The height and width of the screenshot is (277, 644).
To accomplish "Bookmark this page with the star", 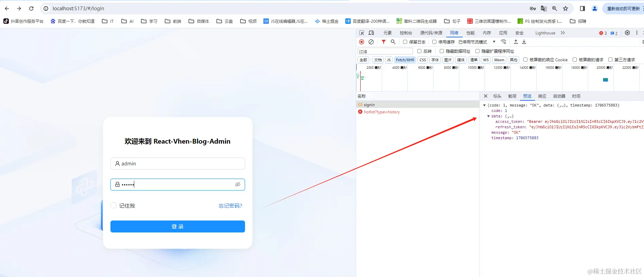I will [565, 9].
